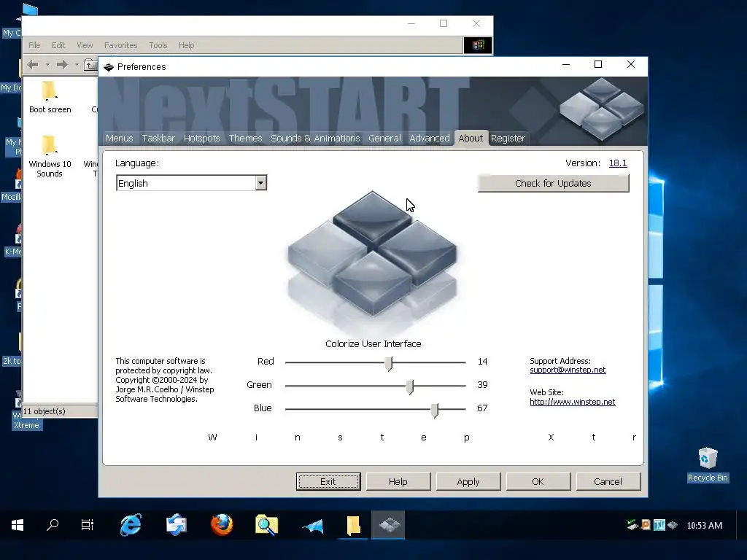Click the Windows flag logo in folder window
Image resolution: width=747 pixels, height=560 pixels.
478,45
